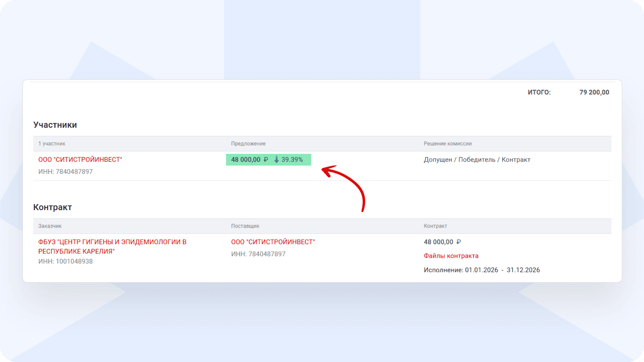
Task: Click supplier ИНН 7840487897 in Контракт section
Action: [x=258, y=254]
